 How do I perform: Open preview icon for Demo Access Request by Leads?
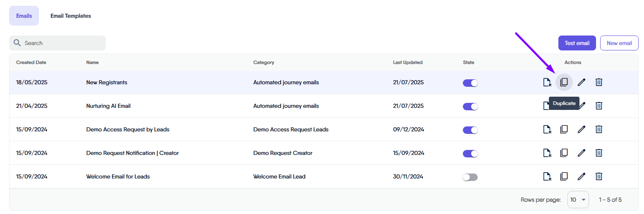(x=547, y=129)
